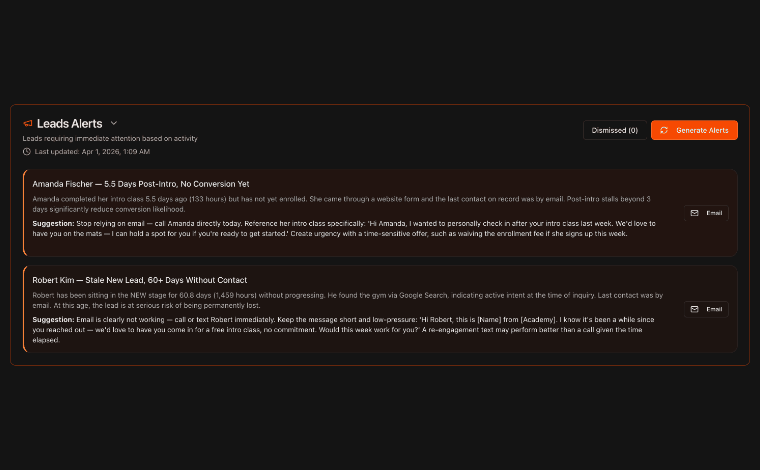Click the Suggestion text for Robert
This screenshot has width=760, height=470.
pyautogui.click(x=343, y=329)
